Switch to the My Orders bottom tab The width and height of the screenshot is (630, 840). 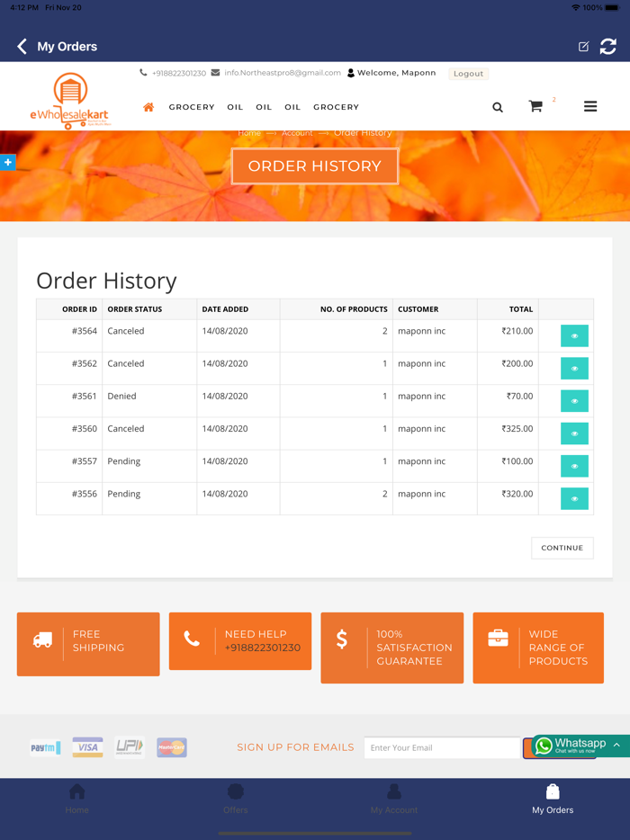[553, 800]
